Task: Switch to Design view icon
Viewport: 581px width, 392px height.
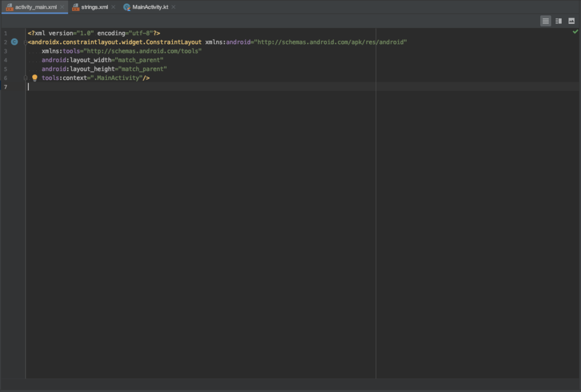Action: point(571,21)
